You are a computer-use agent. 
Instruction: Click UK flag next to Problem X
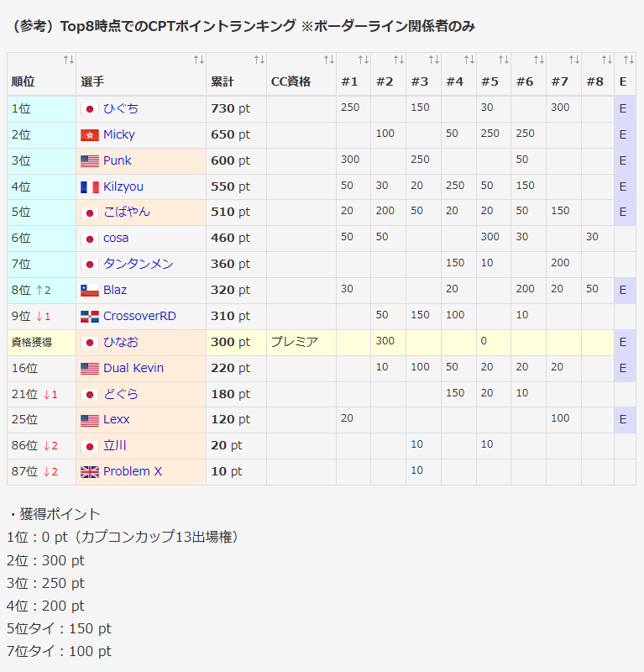pos(90,472)
